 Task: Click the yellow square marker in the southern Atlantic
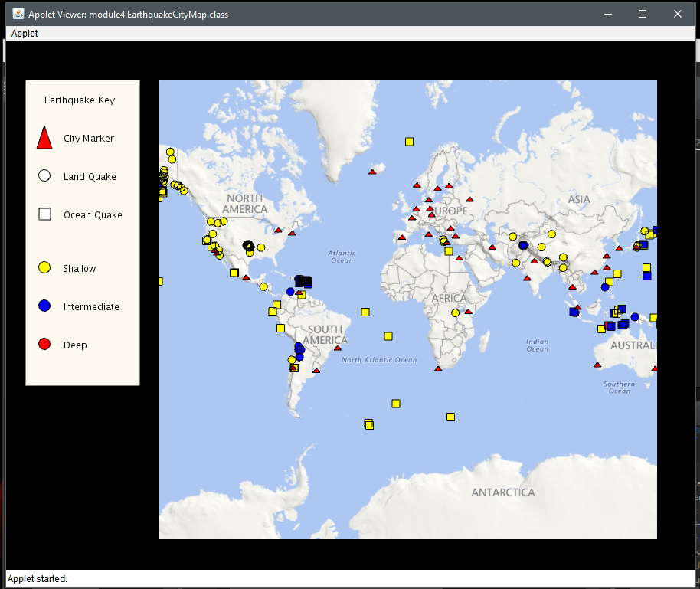(x=395, y=403)
